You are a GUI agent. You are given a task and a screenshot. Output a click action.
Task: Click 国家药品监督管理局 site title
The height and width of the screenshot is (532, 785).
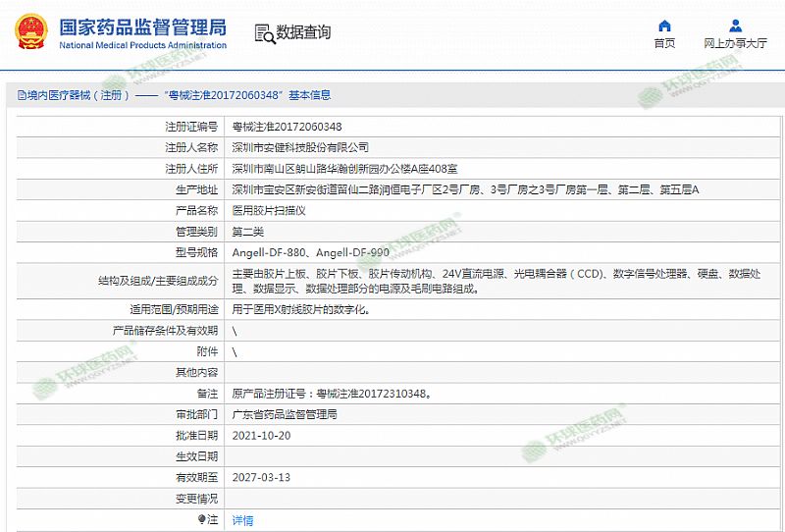coord(142,27)
